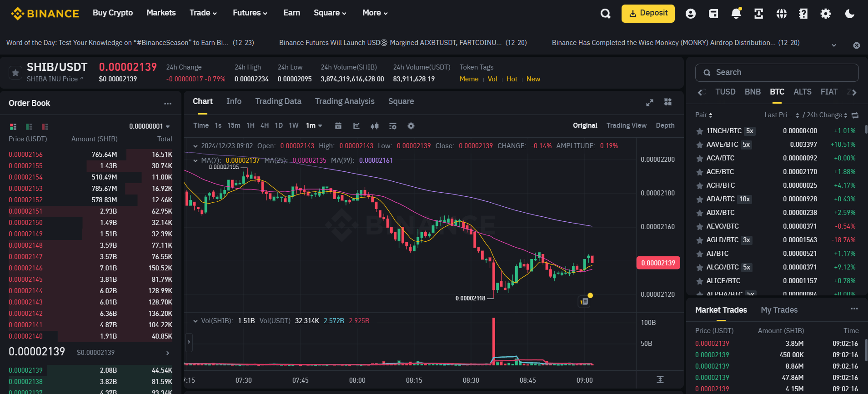Sort market list by 24h Change
The width and height of the screenshot is (868, 394).
(x=827, y=115)
